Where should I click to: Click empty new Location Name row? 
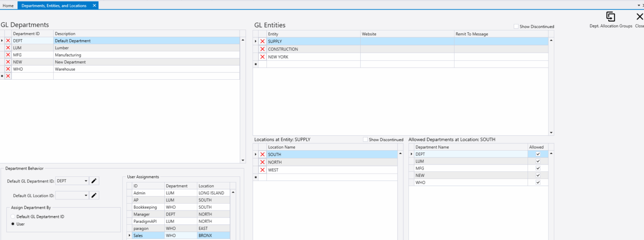click(332, 177)
